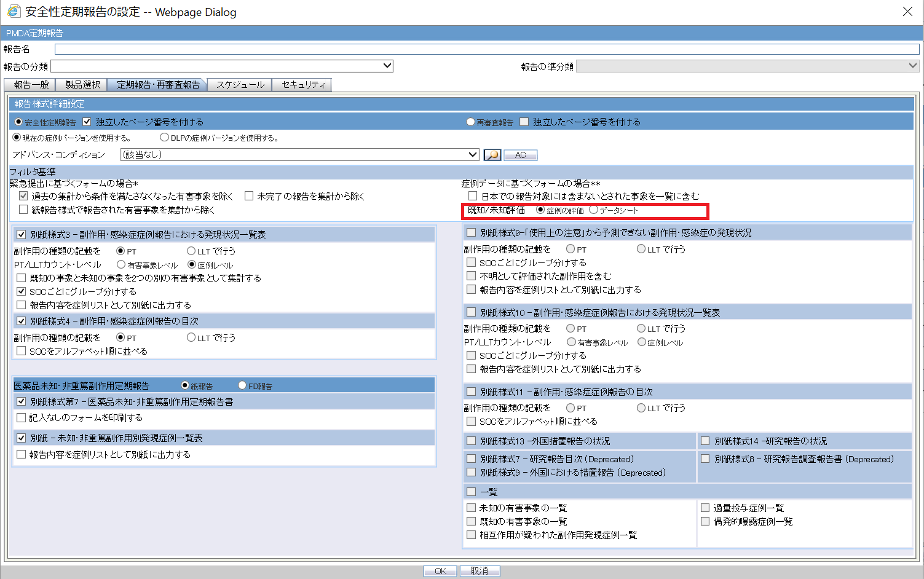Select 症例の評価 radio for 既知/未知評価
The width and height of the screenshot is (924, 579).
click(540, 210)
